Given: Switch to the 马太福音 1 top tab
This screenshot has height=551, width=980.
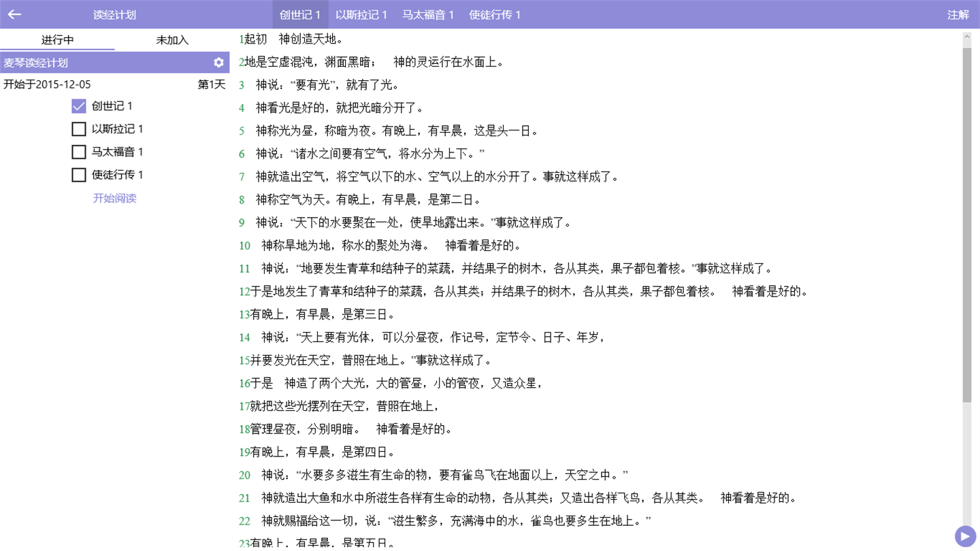Looking at the screenshot, I should click(428, 14).
